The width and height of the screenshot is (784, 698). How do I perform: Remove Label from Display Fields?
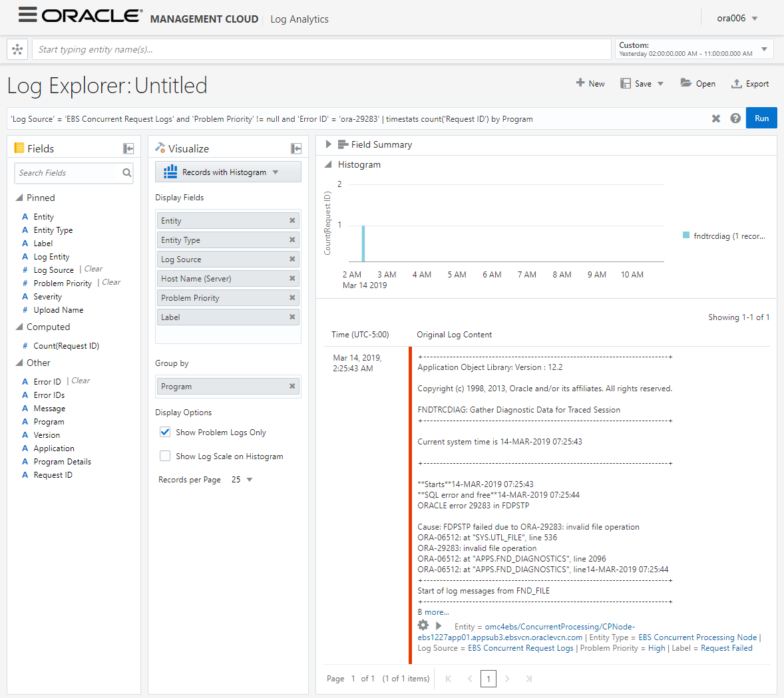(292, 317)
